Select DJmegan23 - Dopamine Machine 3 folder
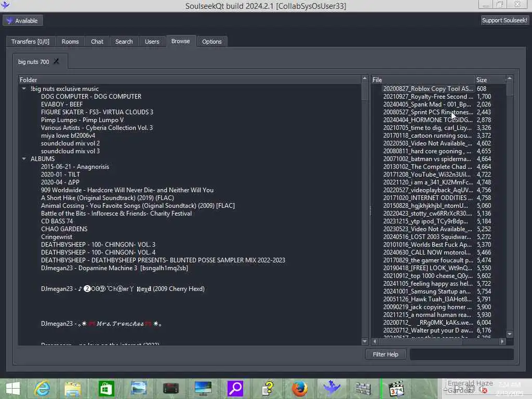This screenshot has width=532, height=399. pos(114,268)
